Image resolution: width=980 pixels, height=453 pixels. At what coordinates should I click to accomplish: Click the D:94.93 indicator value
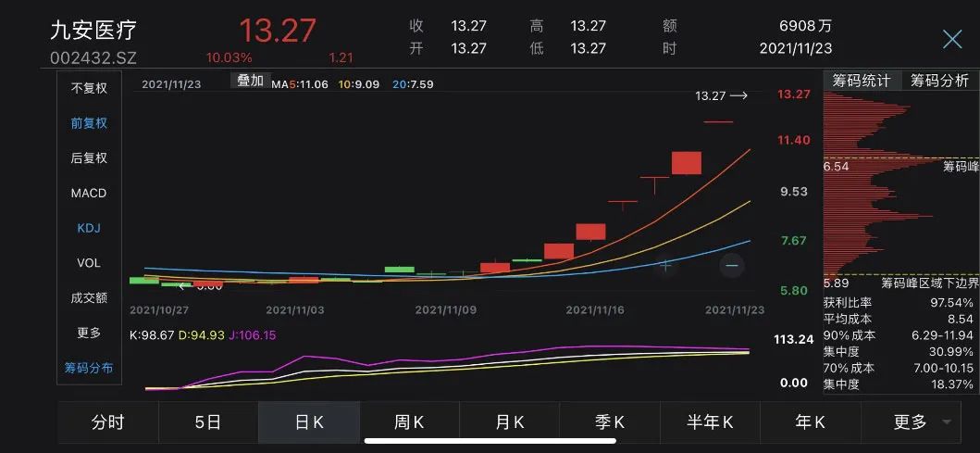201,335
